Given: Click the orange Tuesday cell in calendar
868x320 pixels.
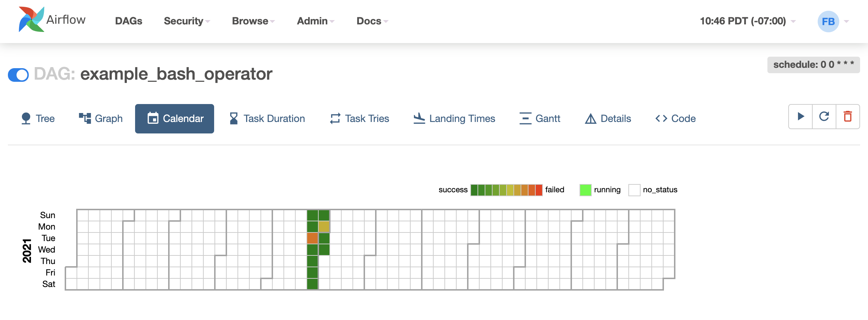Looking at the screenshot, I should click(x=312, y=238).
